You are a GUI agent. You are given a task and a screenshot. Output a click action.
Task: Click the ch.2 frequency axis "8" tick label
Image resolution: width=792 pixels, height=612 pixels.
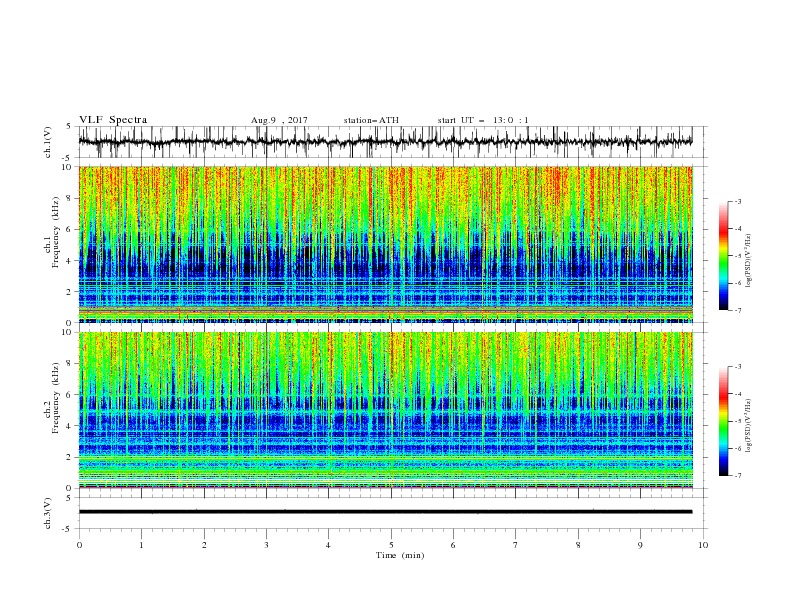69,364
